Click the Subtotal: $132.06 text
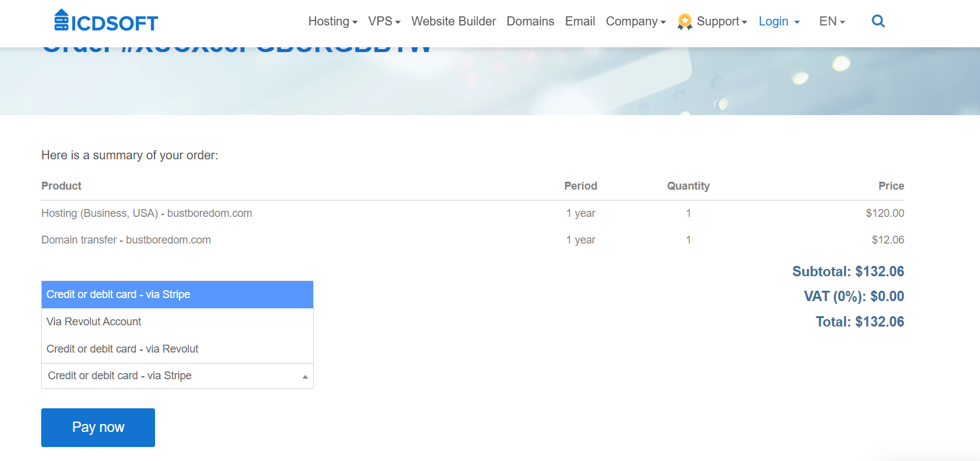 click(848, 271)
